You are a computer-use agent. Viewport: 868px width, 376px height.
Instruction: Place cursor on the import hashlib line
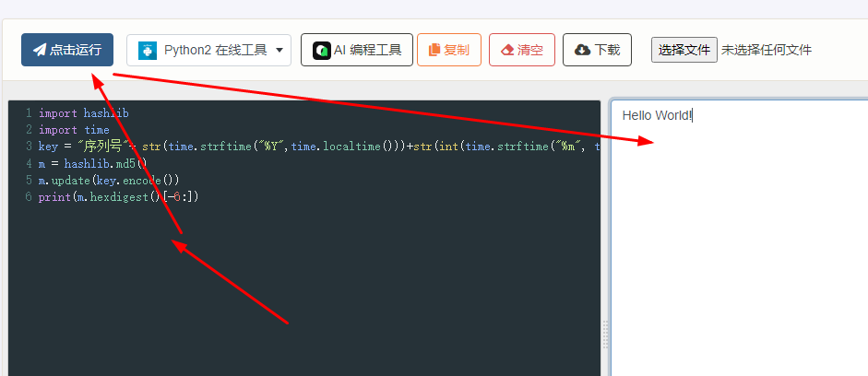(x=83, y=113)
